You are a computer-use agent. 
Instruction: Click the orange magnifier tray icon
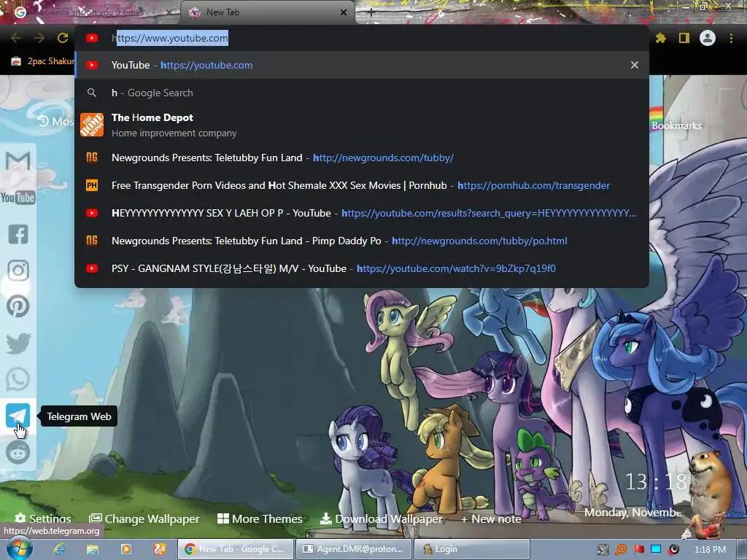pos(620,550)
